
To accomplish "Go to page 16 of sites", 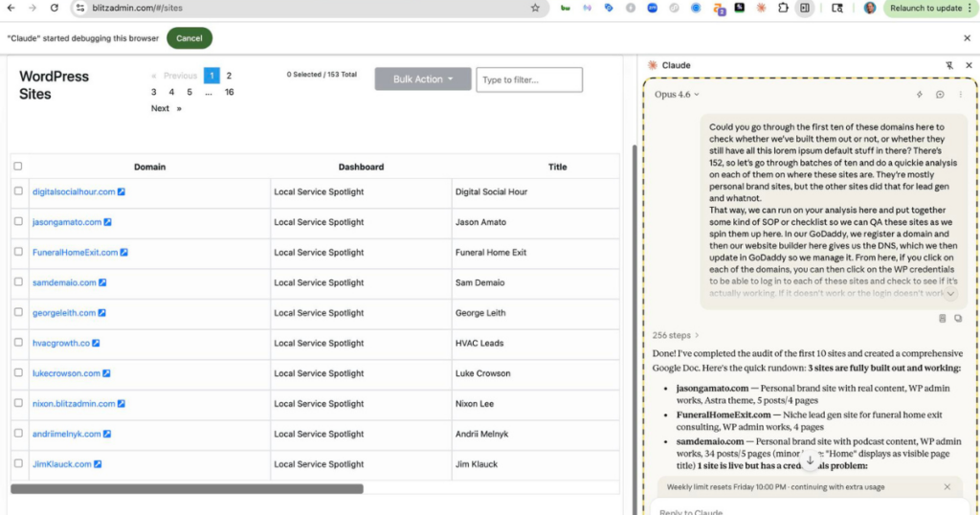I will (x=230, y=92).
